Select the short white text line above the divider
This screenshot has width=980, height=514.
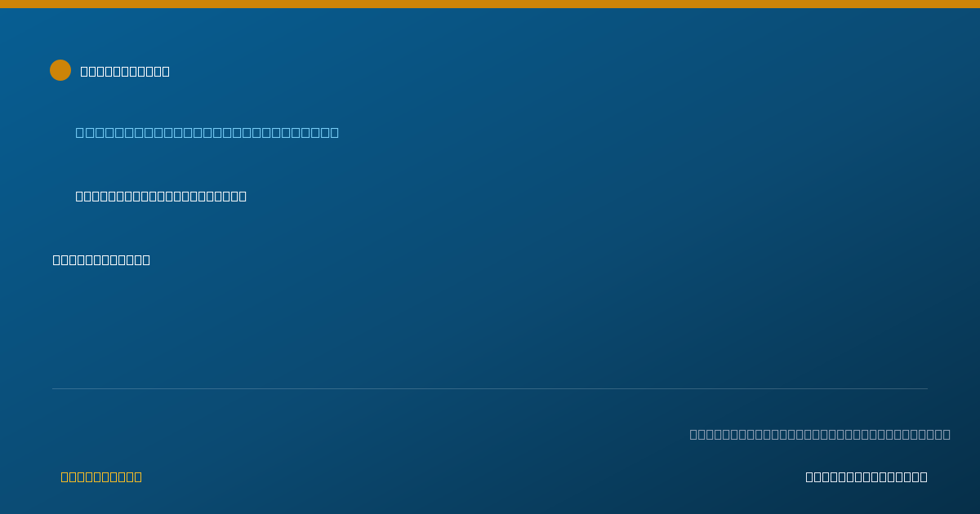coord(101,259)
